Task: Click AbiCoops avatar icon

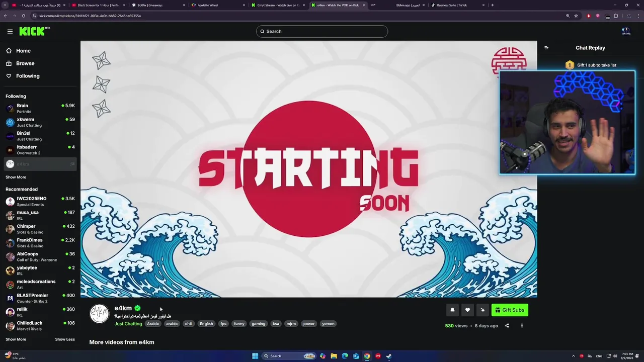Action: click(10, 256)
